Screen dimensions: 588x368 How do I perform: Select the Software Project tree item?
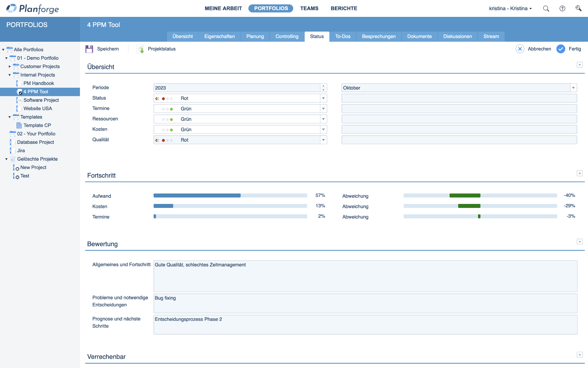(x=41, y=100)
